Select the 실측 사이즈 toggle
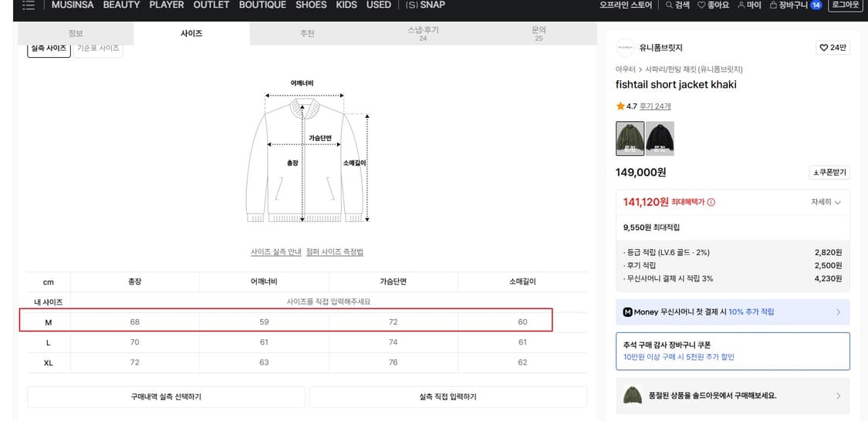This screenshot has height=421, width=868. 49,49
